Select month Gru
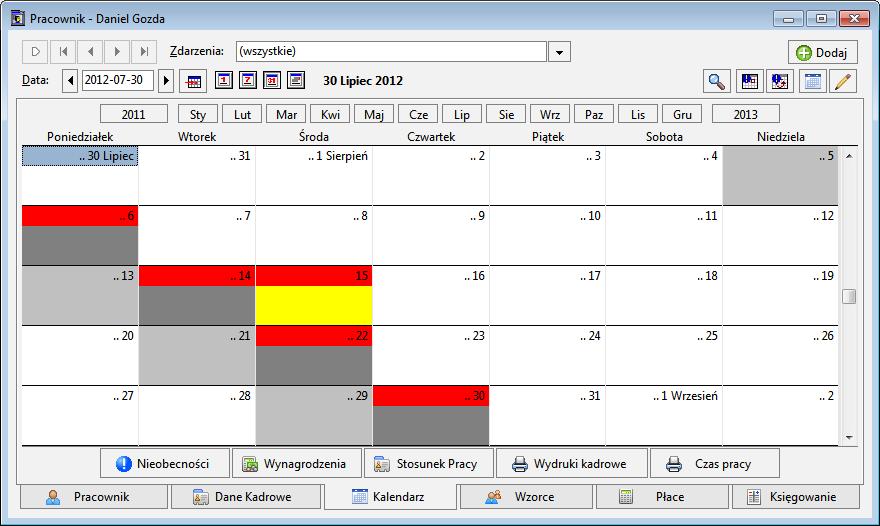Viewport: 880px width, 526px height. point(682,114)
